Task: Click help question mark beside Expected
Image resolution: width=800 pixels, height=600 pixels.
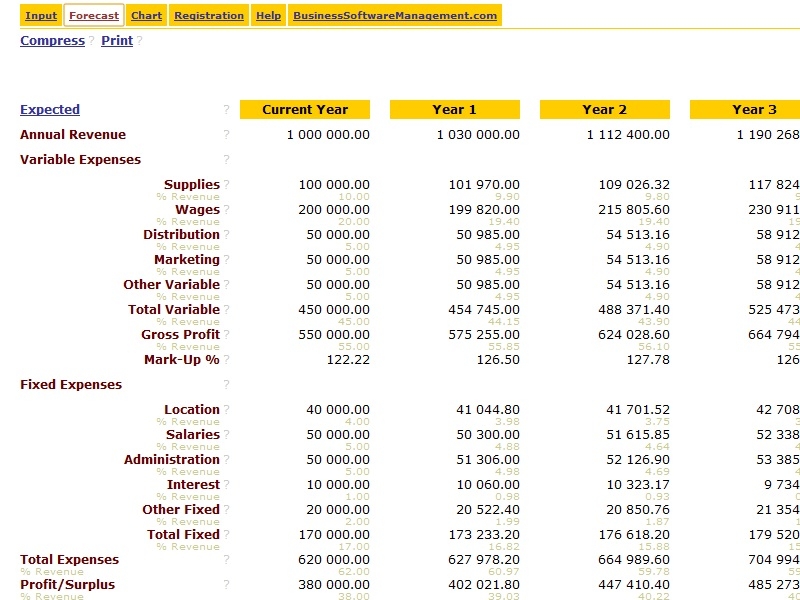Action: point(226,110)
